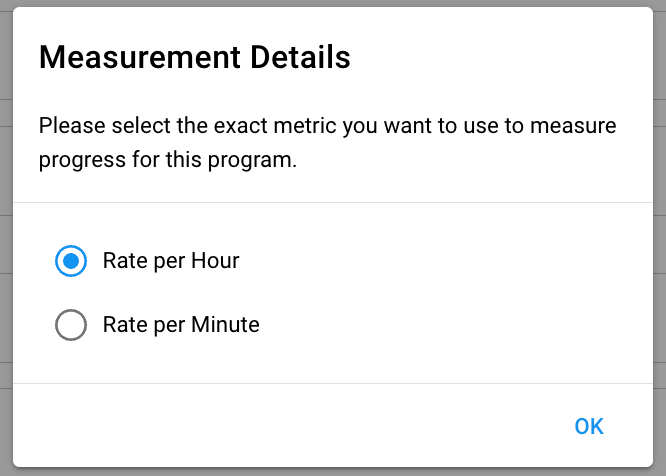This screenshot has width=666, height=476.
Task: Click the filled blue radio circle
Action: click(x=71, y=262)
